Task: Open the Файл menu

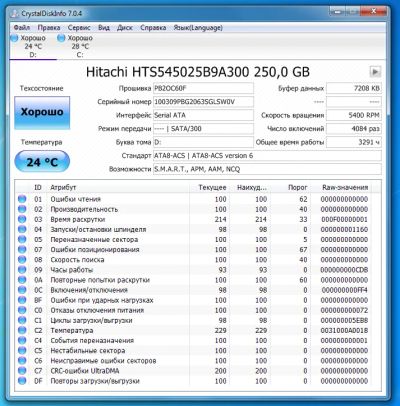Action: (x=22, y=28)
